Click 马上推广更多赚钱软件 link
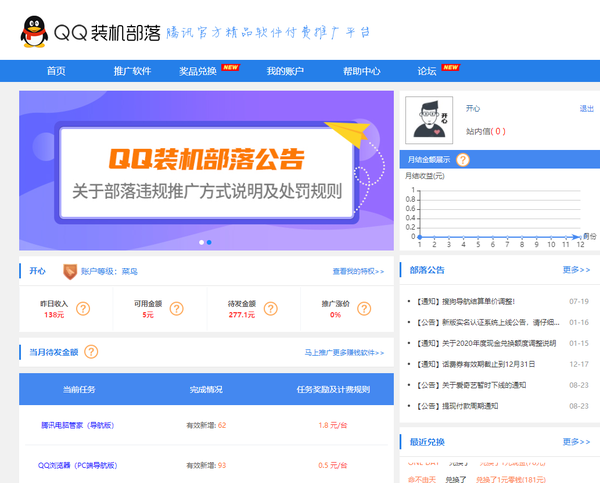 coord(344,352)
